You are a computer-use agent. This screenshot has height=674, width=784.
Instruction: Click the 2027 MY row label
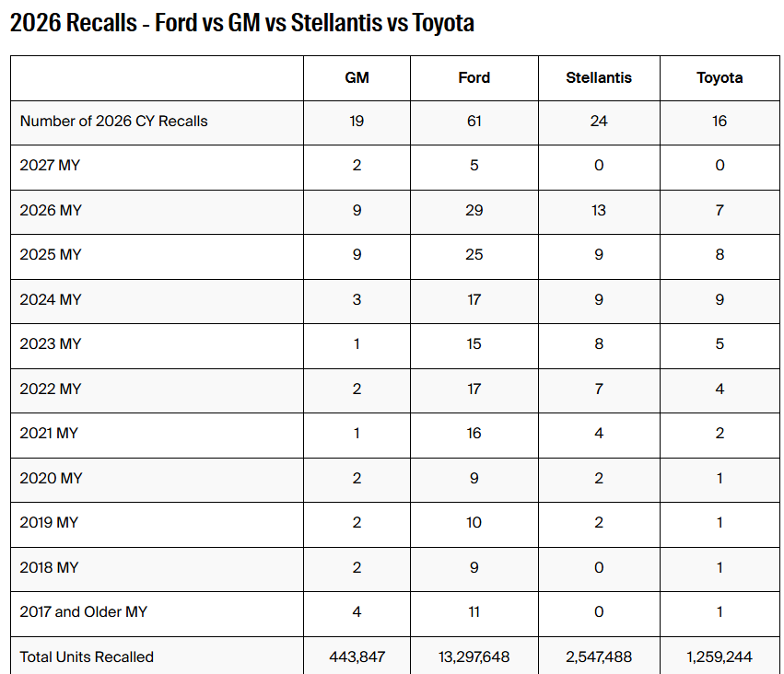(x=50, y=166)
